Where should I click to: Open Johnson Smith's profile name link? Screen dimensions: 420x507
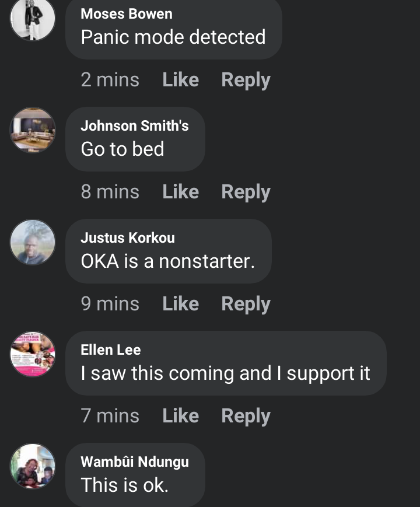pyautogui.click(x=135, y=126)
